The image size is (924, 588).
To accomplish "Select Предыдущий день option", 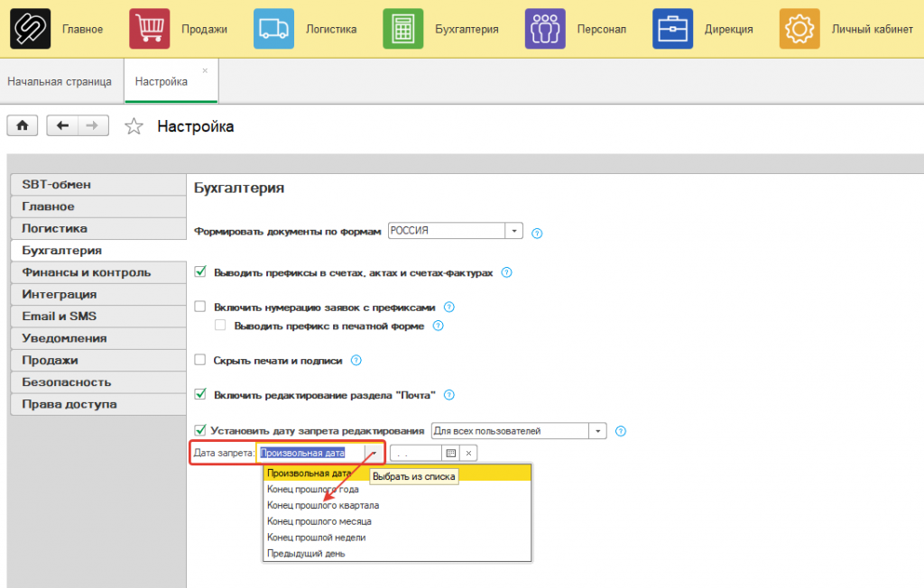I will coord(397,553).
